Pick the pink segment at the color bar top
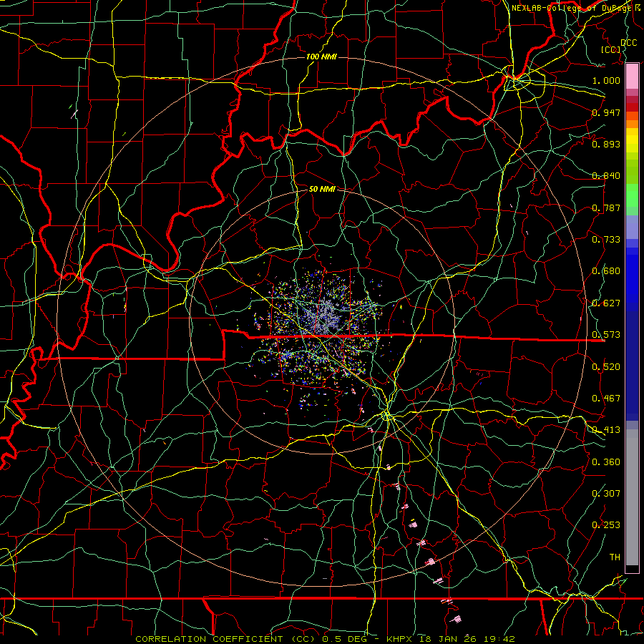 (x=632, y=77)
